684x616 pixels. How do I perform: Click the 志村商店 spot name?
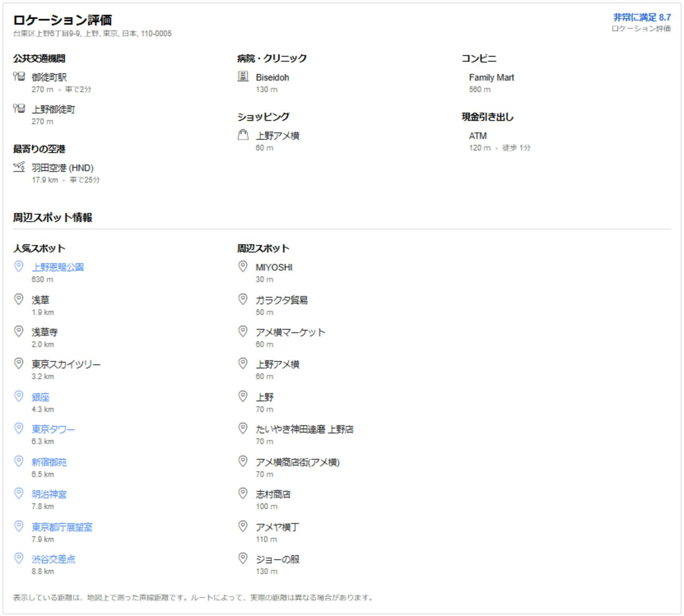(x=273, y=494)
